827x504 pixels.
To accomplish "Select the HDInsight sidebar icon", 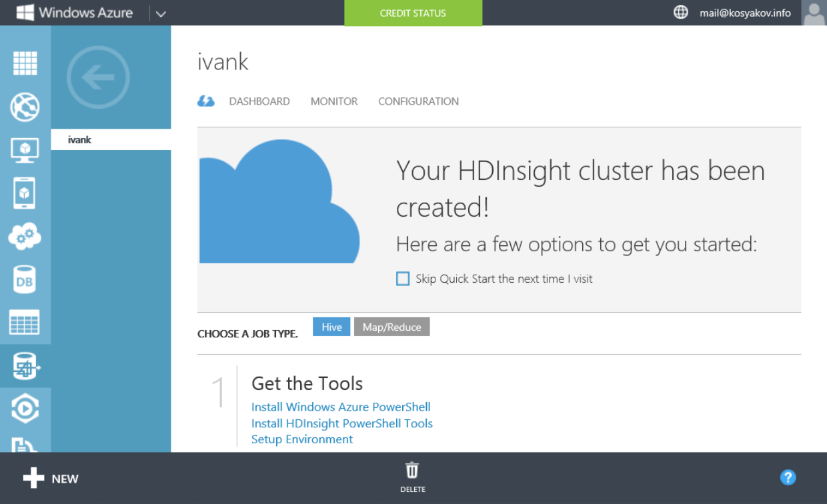I will click(25, 366).
